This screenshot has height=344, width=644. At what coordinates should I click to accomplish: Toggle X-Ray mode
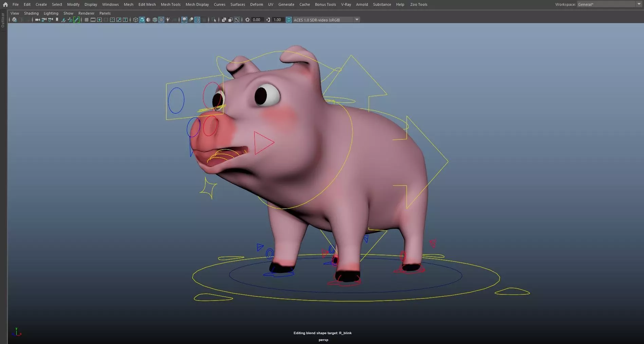point(224,20)
